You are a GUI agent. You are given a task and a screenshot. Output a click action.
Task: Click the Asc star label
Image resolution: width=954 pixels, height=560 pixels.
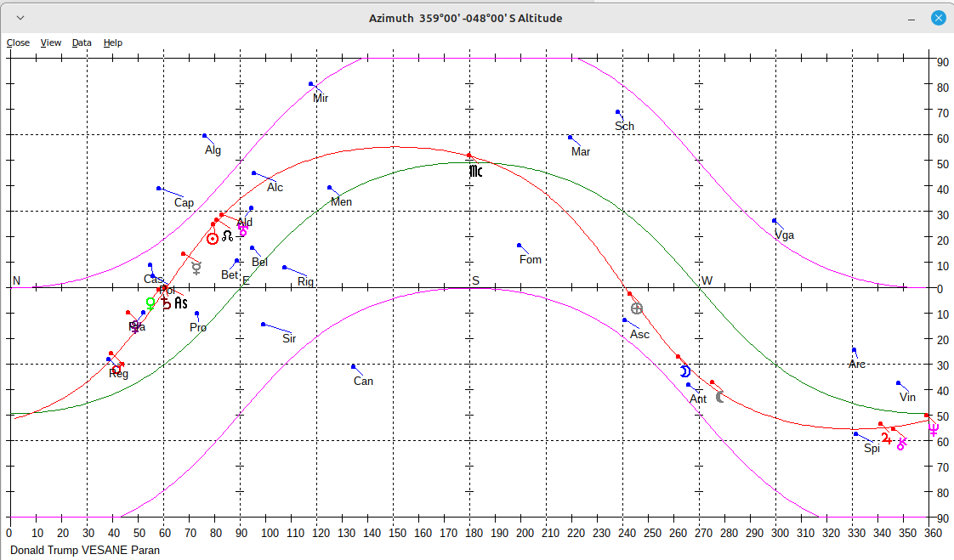click(x=639, y=335)
